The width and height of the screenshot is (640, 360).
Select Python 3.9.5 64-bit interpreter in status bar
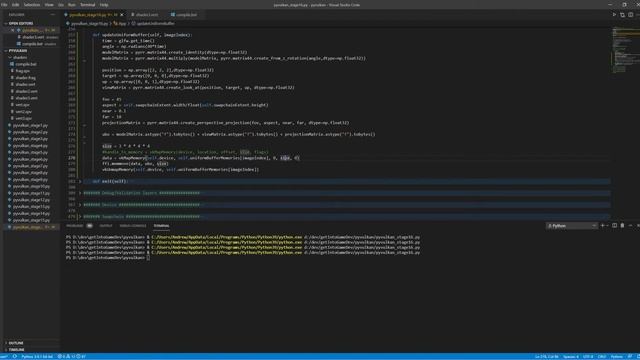tap(37, 356)
